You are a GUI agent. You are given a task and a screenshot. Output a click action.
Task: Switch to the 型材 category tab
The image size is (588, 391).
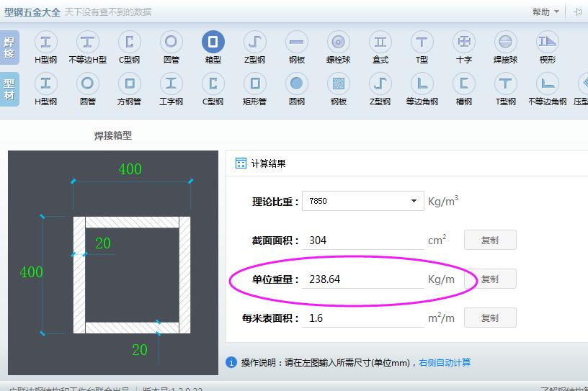pyautogui.click(x=9, y=89)
